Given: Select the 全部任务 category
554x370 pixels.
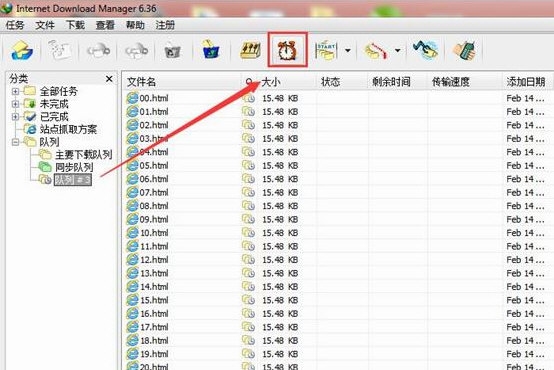Looking at the screenshot, I should click(x=59, y=92).
